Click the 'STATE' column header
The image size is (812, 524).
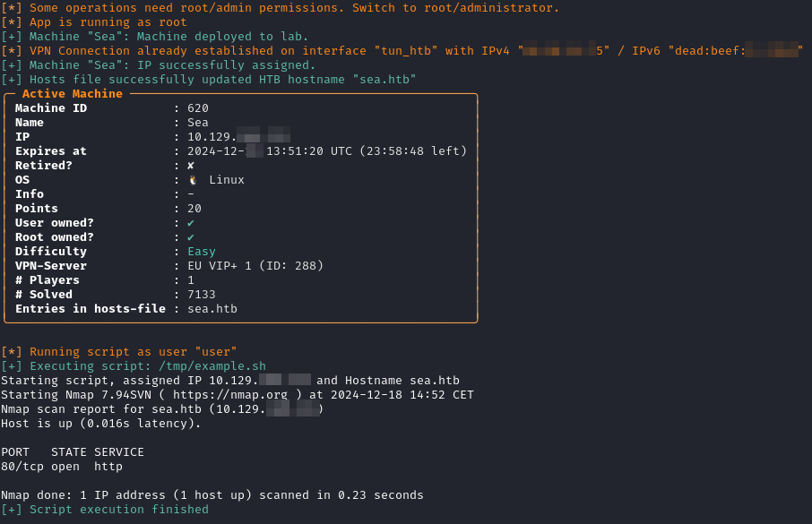69,452
